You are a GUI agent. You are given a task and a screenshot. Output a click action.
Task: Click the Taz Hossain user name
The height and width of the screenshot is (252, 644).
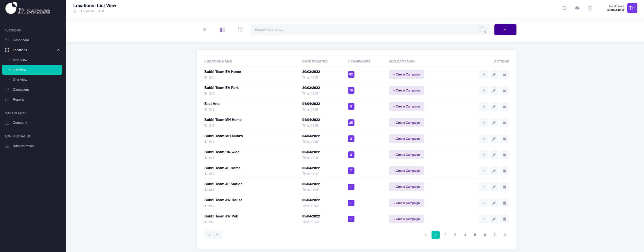point(616,6)
